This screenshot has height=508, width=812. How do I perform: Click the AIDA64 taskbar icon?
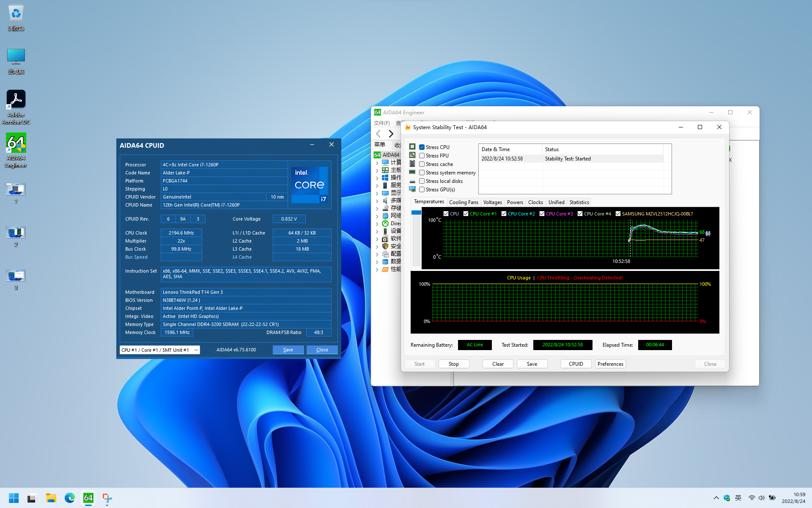coord(88,498)
